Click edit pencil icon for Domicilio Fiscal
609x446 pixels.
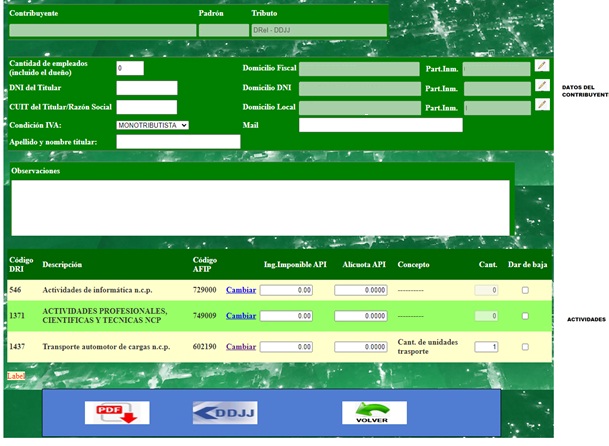tap(541, 67)
